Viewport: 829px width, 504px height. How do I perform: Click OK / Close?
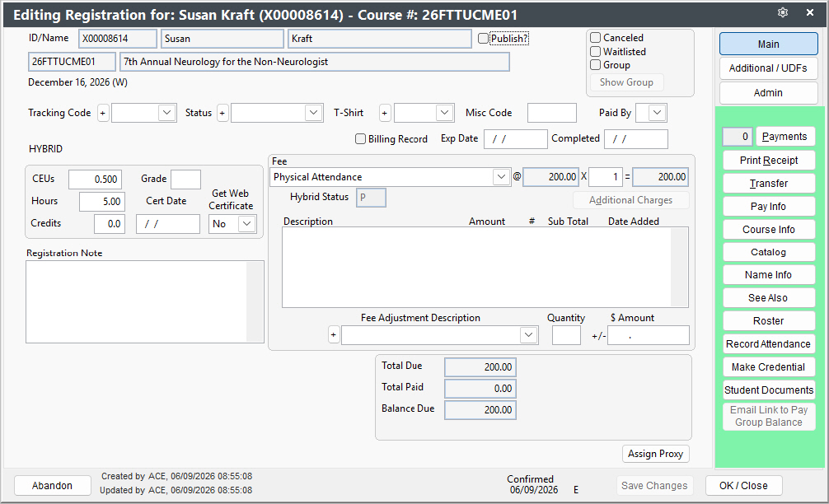tap(744, 486)
